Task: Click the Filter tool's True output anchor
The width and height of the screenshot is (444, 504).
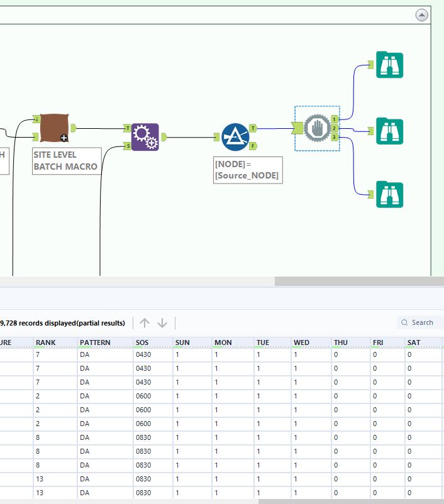Action: 253,128
